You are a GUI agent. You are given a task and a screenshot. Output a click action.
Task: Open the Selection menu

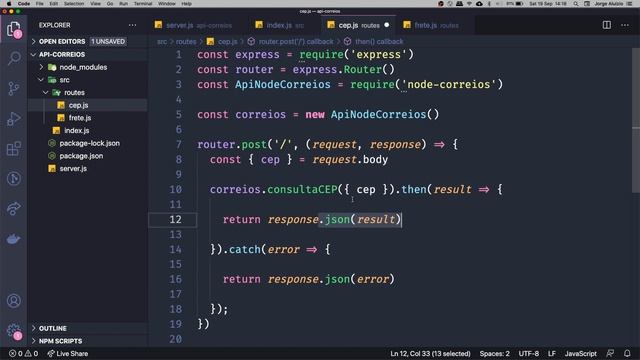(x=74, y=4)
